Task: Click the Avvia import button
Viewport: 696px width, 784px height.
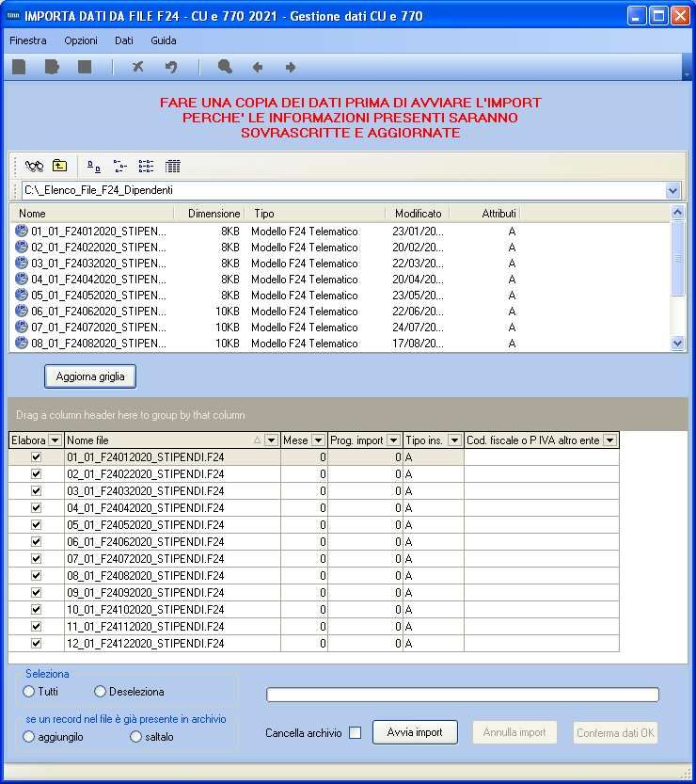Action: (x=415, y=732)
